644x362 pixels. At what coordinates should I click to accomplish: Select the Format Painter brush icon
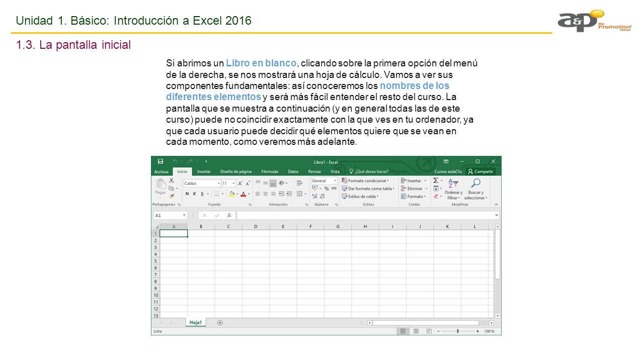[x=172, y=196]
